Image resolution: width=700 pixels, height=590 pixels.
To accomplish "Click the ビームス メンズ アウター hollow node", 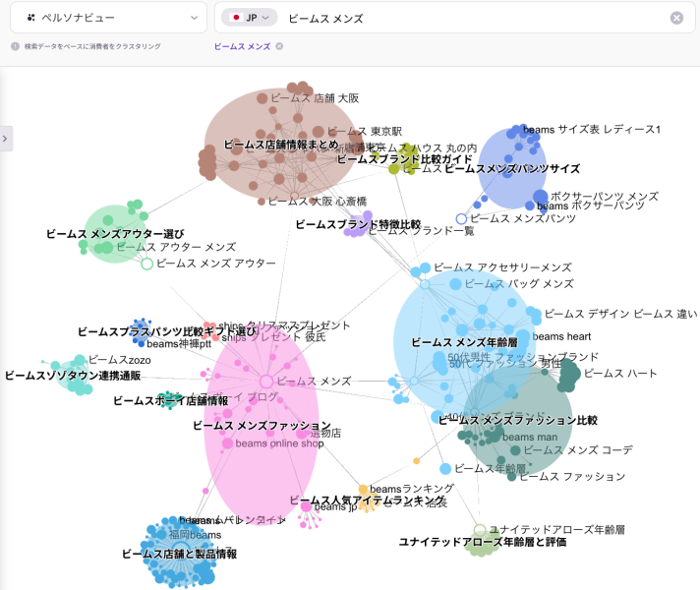I will pyautogui.click(x=147, y=264).
